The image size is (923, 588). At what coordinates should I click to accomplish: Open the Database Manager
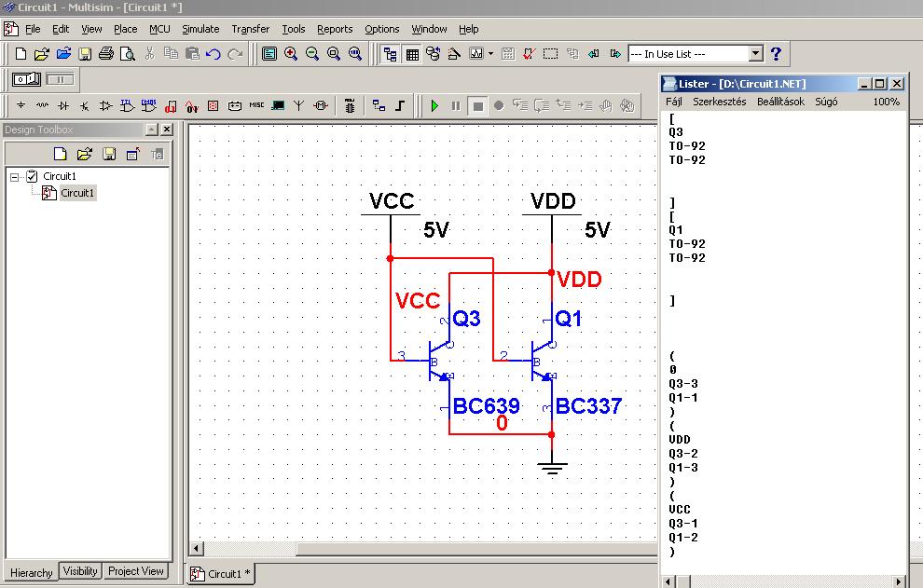click(434, 54)
